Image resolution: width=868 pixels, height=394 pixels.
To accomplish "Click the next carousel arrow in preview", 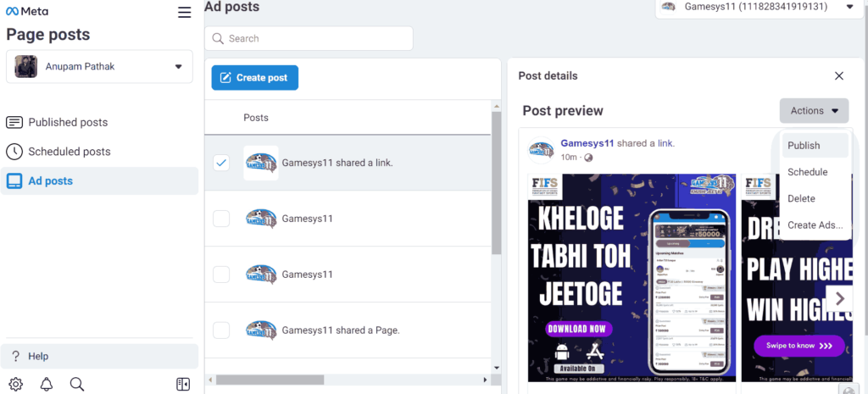I will tap(839, 298).
